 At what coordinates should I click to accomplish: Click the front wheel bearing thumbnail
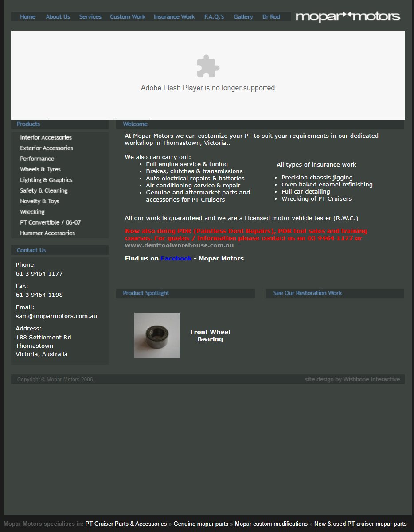[157, 335]
